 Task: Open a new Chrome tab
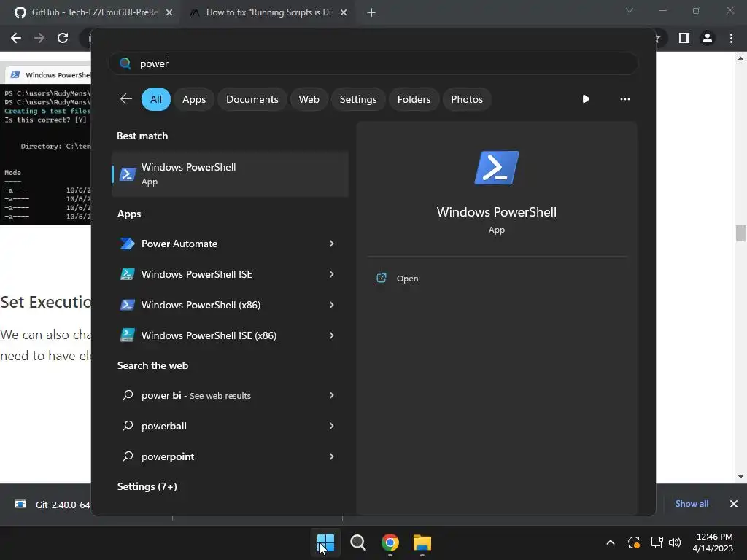coord(371,12)
